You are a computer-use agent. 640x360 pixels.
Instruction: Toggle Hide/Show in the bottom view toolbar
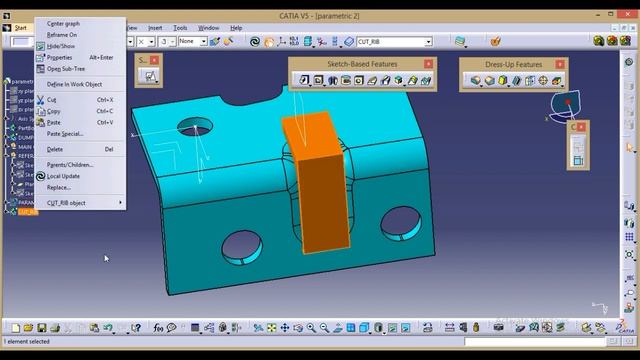click(x=392, y=328)
